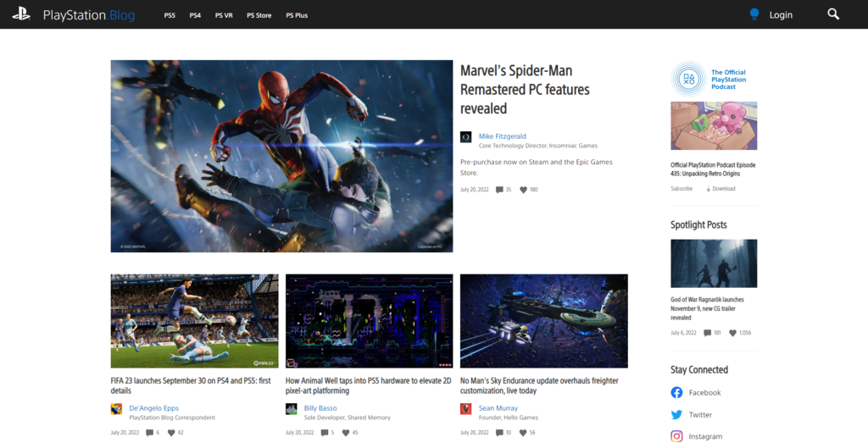Open the Animal Well pixel-art thumbnail

[x=370, y=321]
